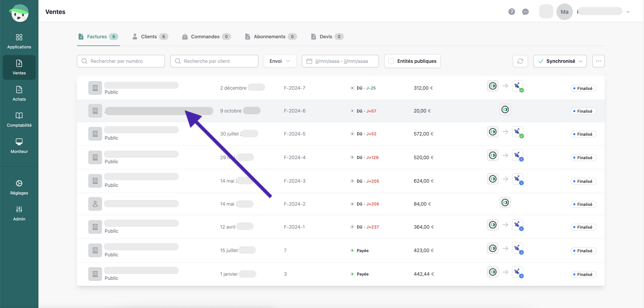Open the Moniteur section

coord(19,146)
